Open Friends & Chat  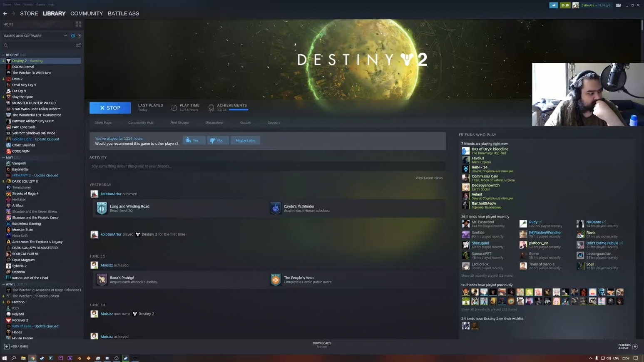pos(628,346)
